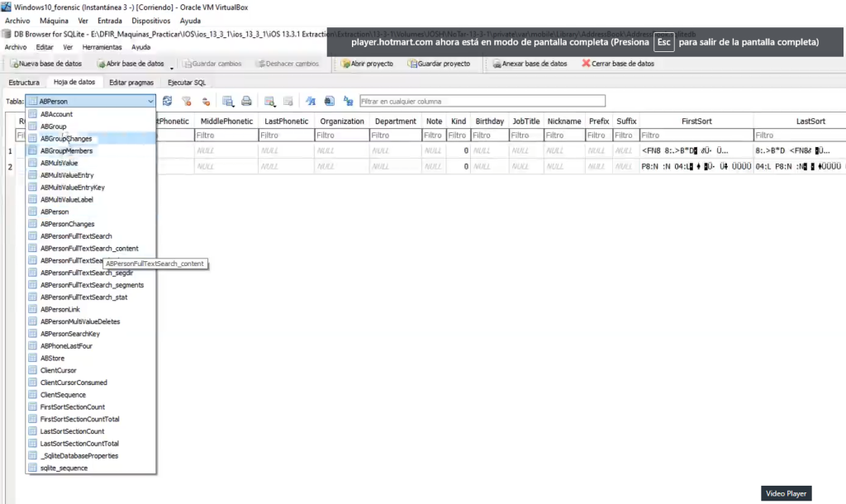
Task: Choose ABPhoneLastFour table
Action: coord(91,346)
